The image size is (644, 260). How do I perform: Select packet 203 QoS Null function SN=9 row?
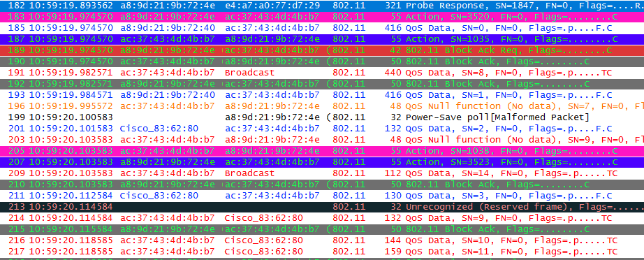click(x=322, y=140)
